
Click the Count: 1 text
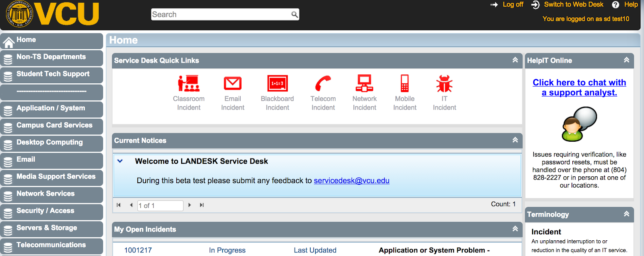[x=503, y=204]
